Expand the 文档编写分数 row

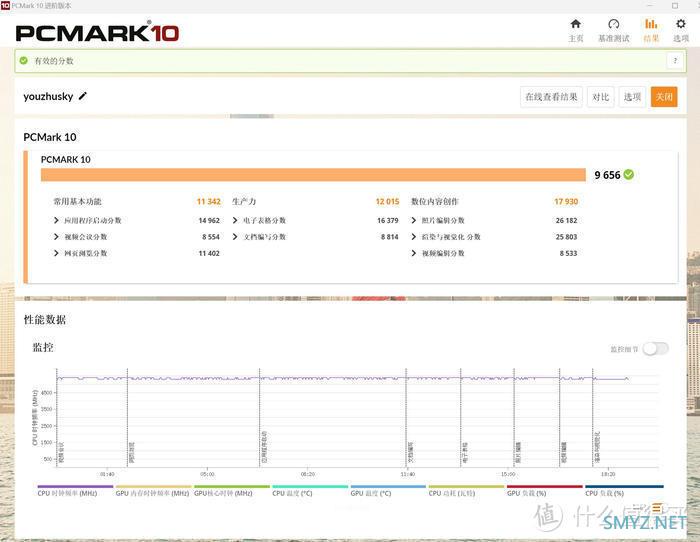(235, 237)
